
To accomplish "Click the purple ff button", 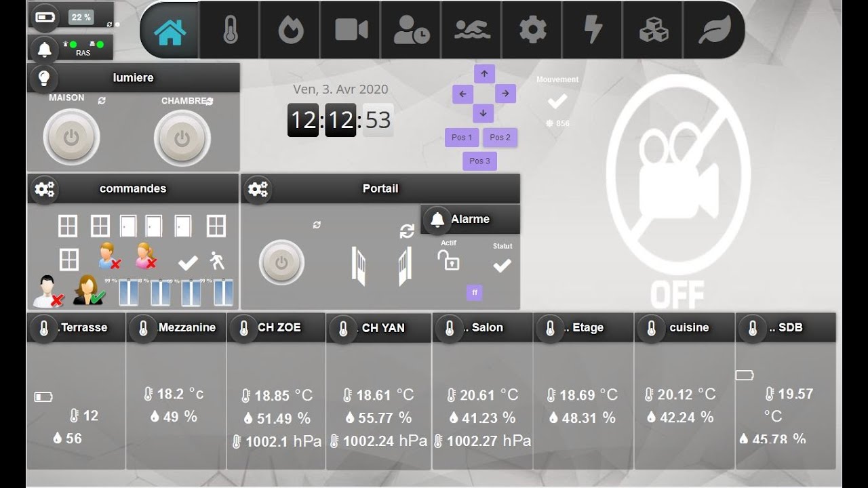I will (x=475, y=293).
